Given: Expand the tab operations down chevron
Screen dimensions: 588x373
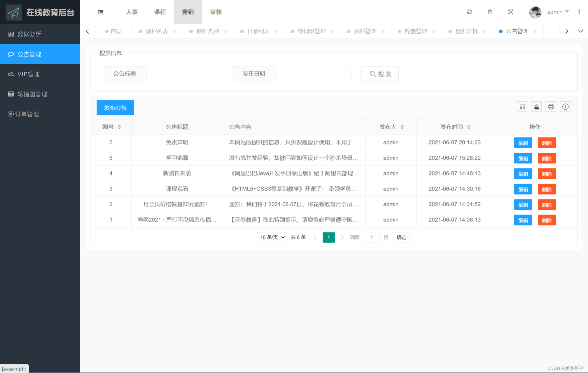Looking at the screenshot, I should pos(581,31).
